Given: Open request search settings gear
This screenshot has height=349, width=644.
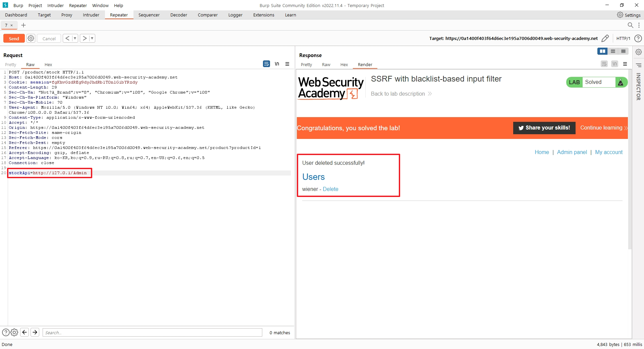Looking at the screenshot, I should (x=14, y=332).
